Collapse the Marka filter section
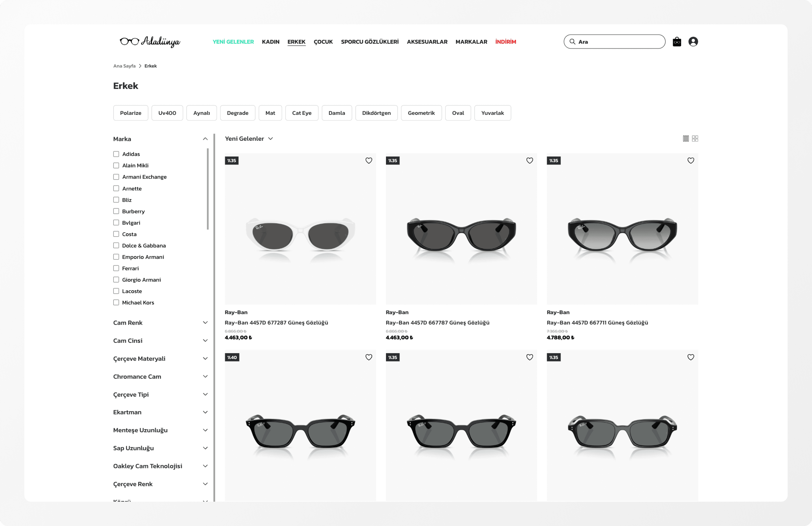Image resolution: width=812 pixels, height=526 pixels. pos(205,139)
